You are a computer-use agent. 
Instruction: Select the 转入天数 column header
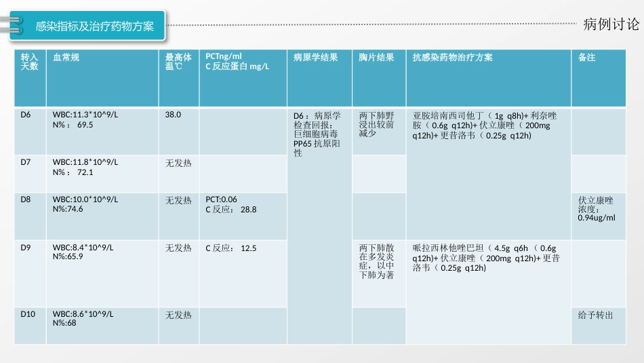tap(30, 78)
